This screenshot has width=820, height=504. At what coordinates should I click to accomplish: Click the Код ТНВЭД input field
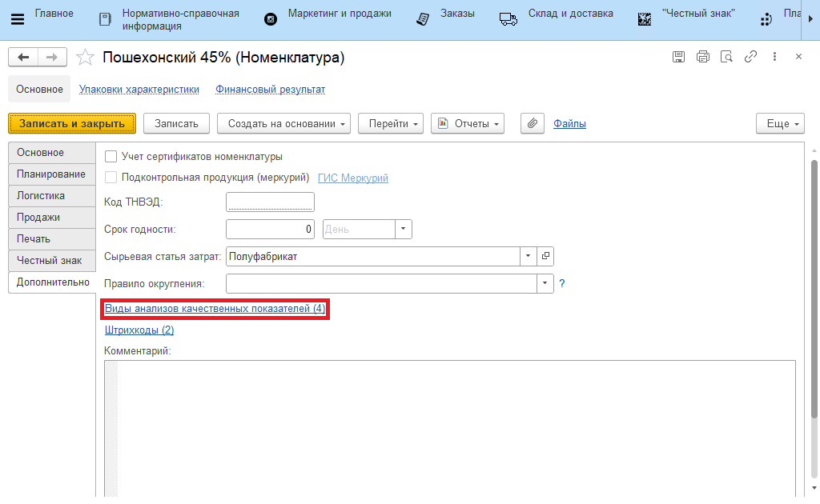click(270, 202)
